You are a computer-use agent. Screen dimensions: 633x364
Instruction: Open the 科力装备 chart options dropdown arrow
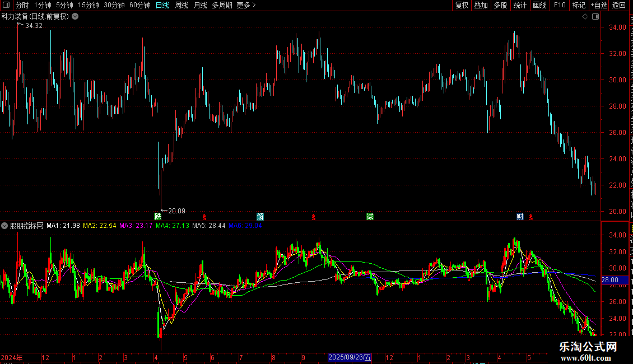pyautogui.click(x=75, y=16)
